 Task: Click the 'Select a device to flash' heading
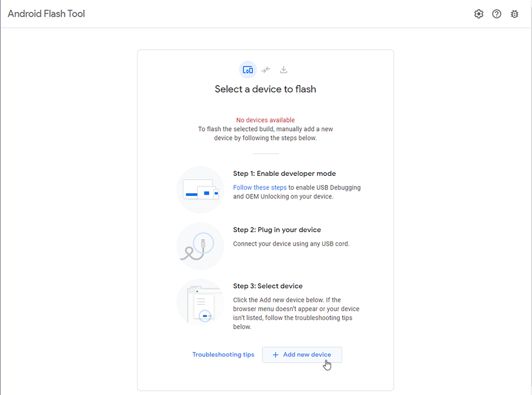point(265,89)
